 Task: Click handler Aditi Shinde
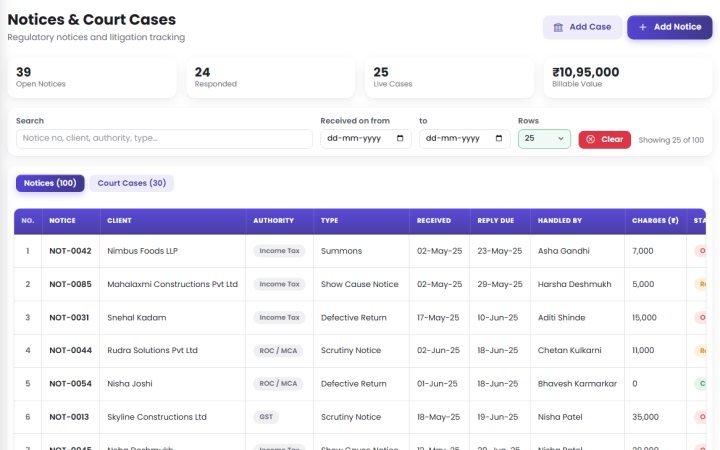pyautogui.click(x=562, y=318)
